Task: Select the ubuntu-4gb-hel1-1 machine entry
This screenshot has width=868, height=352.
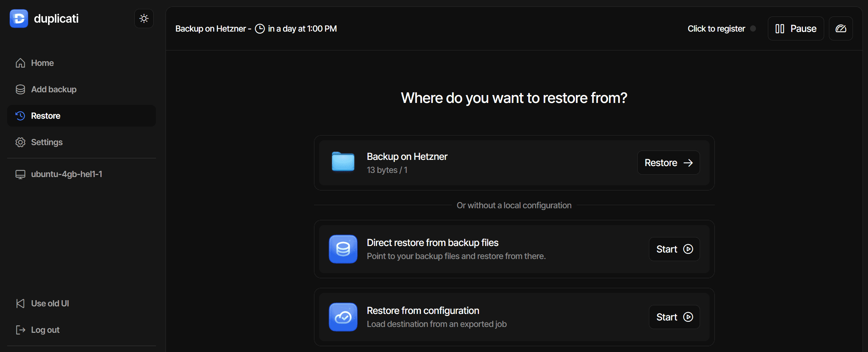Action: [x=82, y=174]
